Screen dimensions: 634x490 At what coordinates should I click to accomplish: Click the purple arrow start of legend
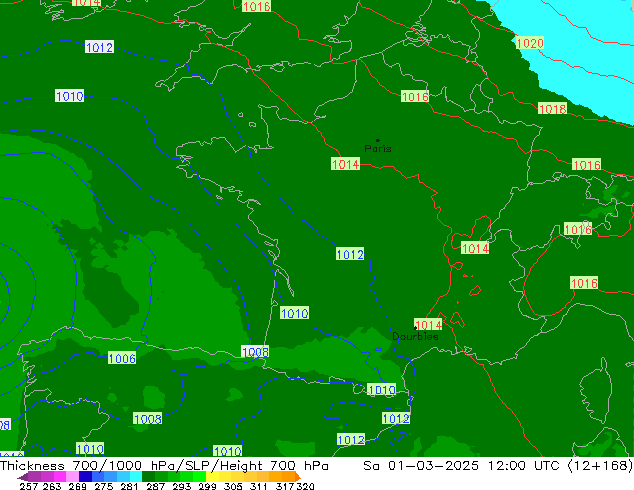tap(23, 477)
